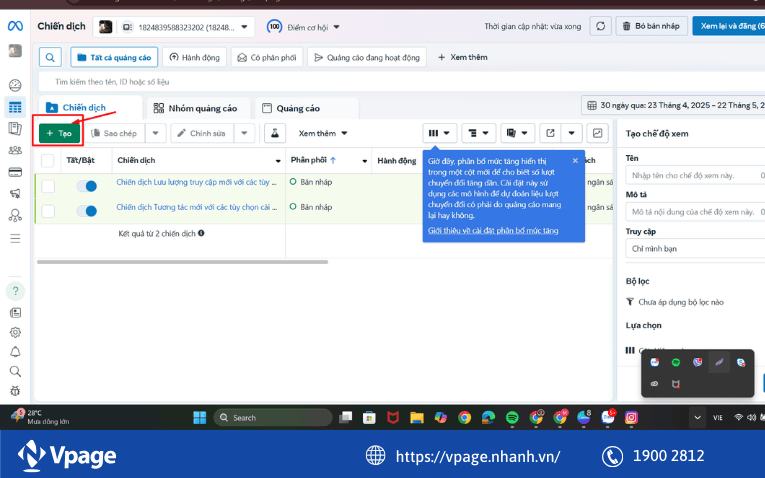Open the A/B test flask icon
765x478 pixels.
coord(274,133)
